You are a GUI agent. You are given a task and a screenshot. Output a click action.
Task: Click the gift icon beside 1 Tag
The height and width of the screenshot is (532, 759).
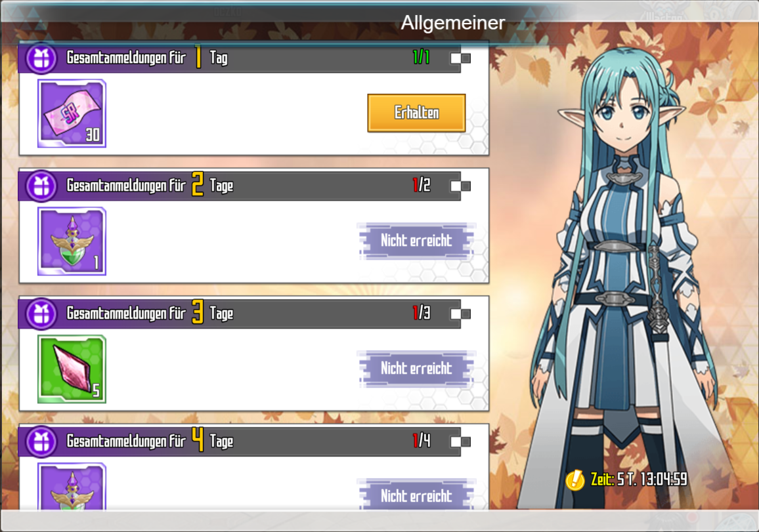[x=41, y=58]
